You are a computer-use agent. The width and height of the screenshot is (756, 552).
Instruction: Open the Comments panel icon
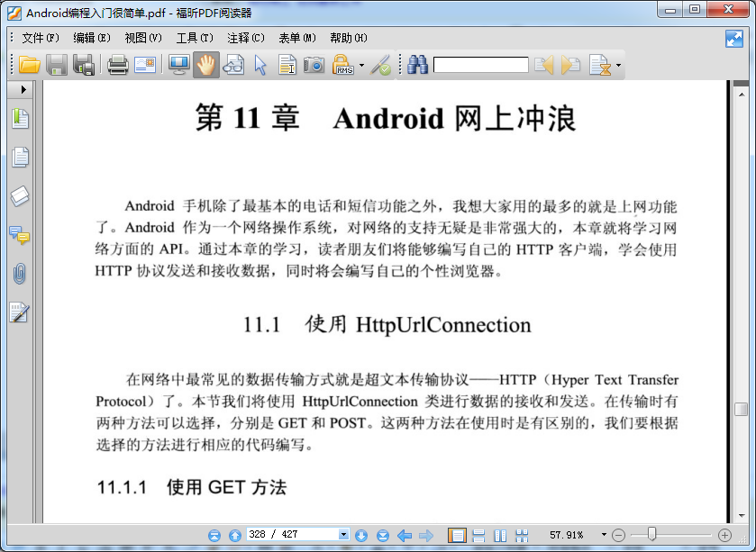click(x=20, y=236)
